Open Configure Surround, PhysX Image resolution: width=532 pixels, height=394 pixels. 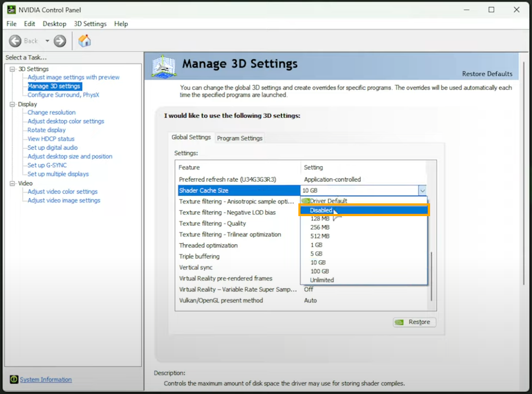pyautogui.click(x=63, y=95)
